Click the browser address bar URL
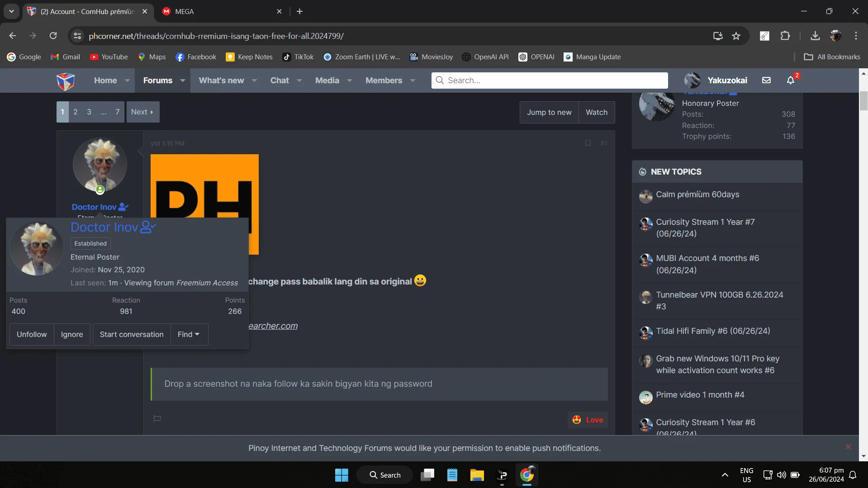Viewport: 868px width, 488px height. click(216, 36)
